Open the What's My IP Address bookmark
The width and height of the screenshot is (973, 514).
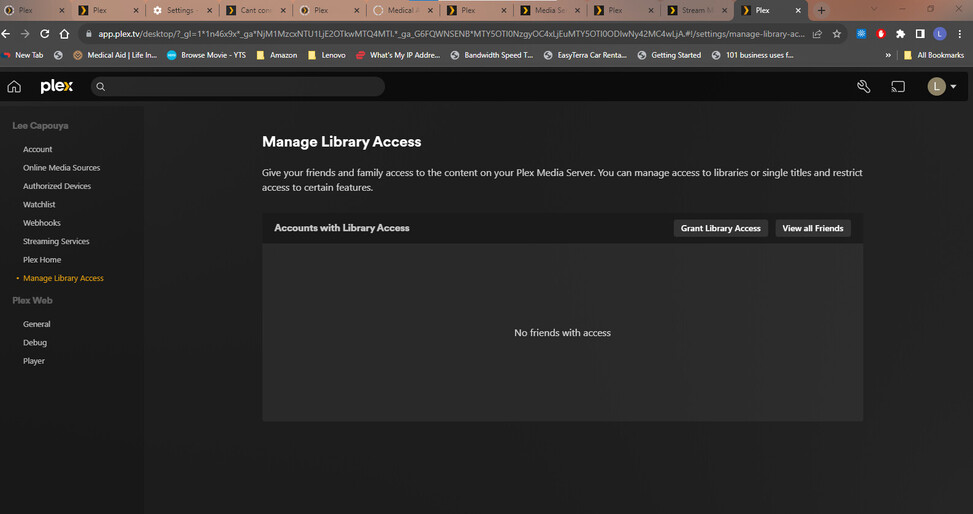click(x=398, y=55)
